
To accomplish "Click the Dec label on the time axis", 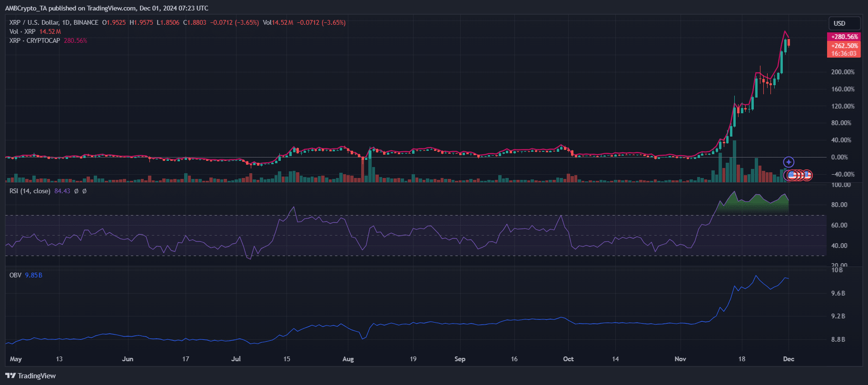I will (x=789, y=359).
